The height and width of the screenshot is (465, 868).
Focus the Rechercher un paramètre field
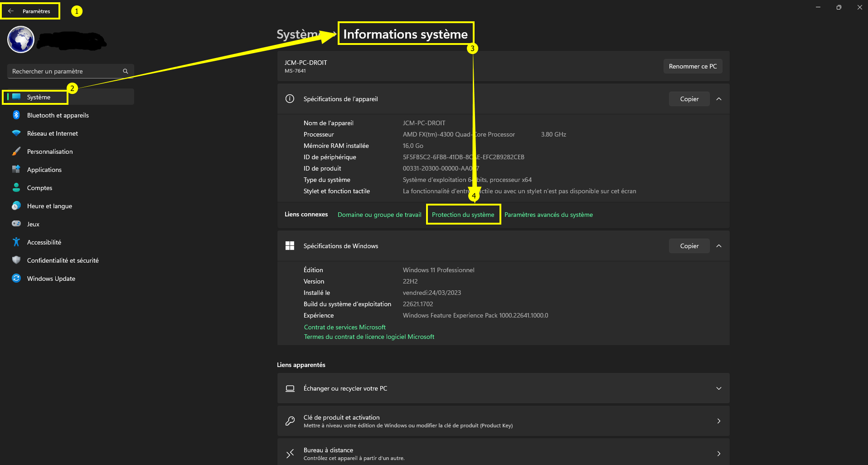coord(63,71)
